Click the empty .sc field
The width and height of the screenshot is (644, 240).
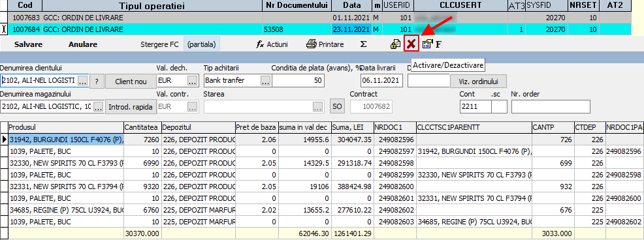click(499, 107)
